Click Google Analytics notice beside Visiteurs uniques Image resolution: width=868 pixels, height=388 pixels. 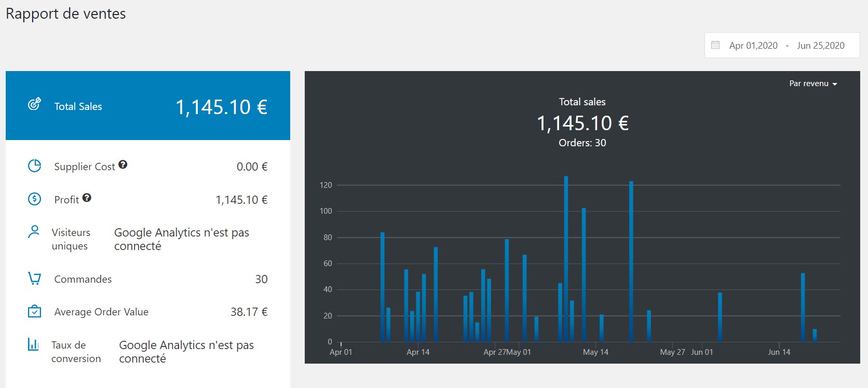pos(182,239)
